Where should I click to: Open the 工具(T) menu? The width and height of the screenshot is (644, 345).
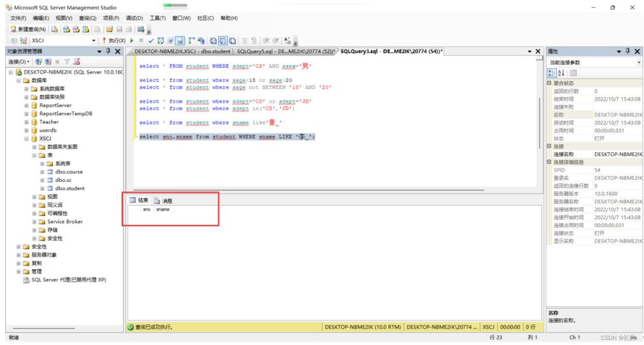tap(158, 18)
